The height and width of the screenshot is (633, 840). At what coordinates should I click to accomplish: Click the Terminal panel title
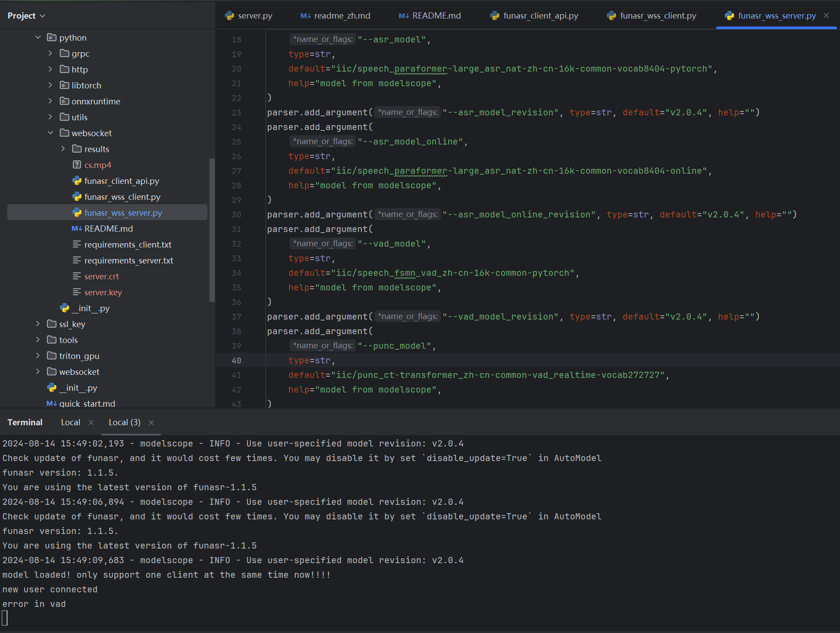pyautogui.click(x=25, y=422)
